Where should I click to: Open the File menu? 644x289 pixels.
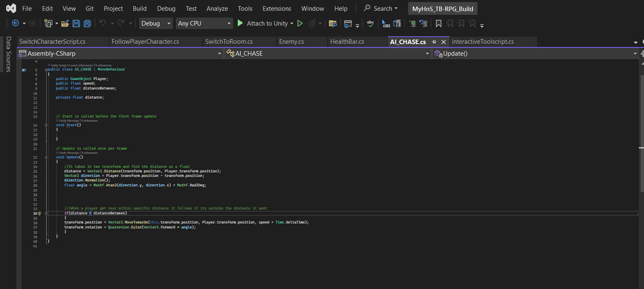pos(27,8)
